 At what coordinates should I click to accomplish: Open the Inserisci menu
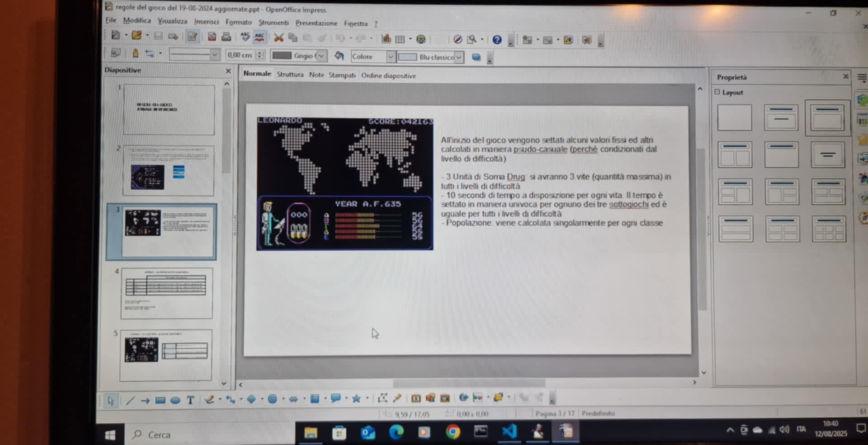pos(206,21)
